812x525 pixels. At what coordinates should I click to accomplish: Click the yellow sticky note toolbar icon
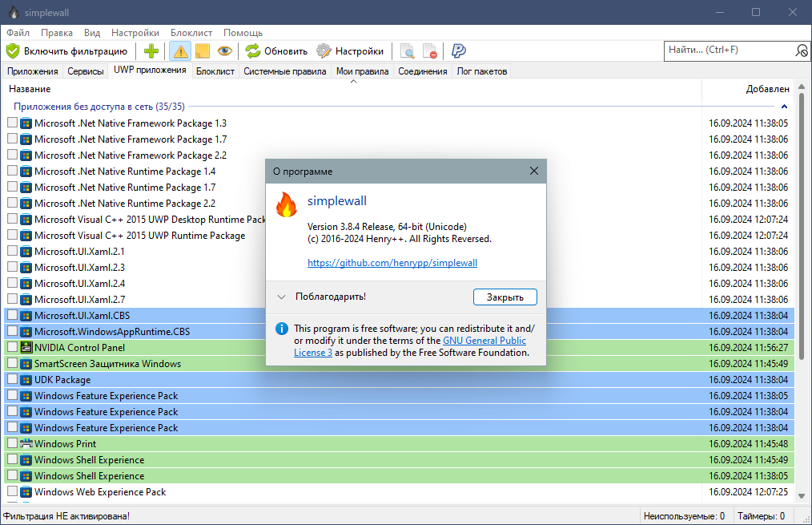point(203,50)
